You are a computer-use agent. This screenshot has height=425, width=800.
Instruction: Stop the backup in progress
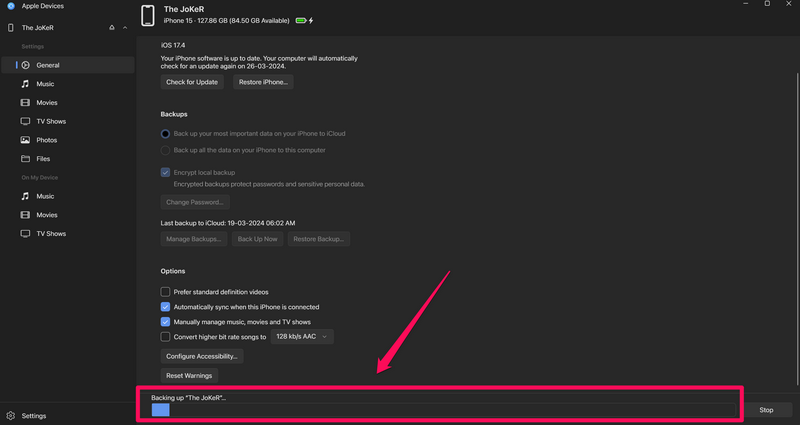[766, 410]
